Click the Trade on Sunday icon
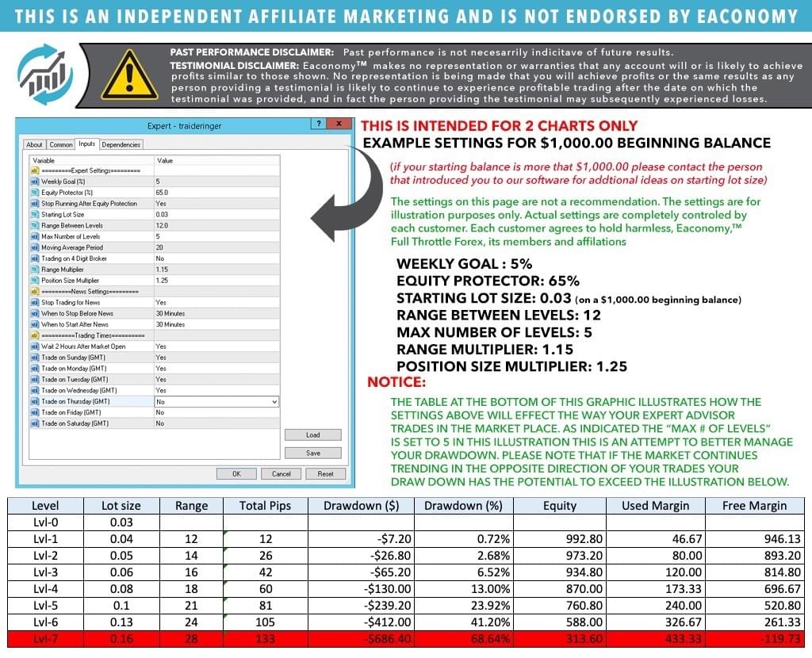The height and width of the screenshot is (658, 812). (x=35, y=358)
